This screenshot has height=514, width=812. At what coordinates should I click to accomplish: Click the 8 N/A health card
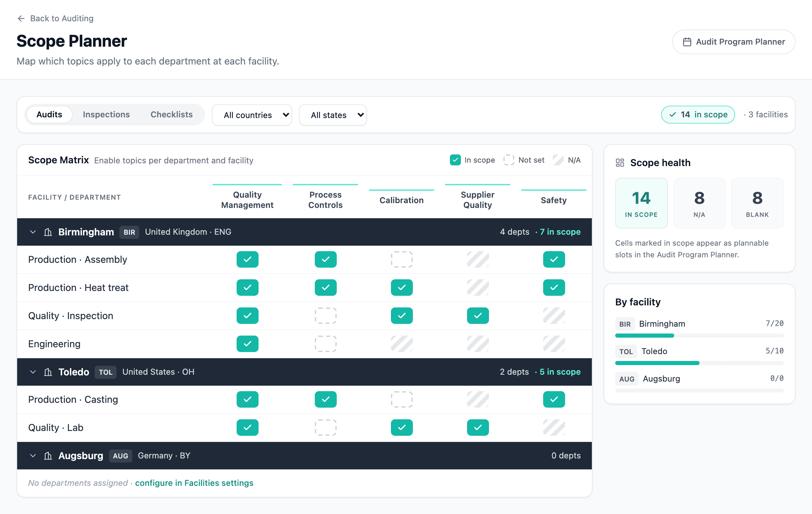pos(700,203)
